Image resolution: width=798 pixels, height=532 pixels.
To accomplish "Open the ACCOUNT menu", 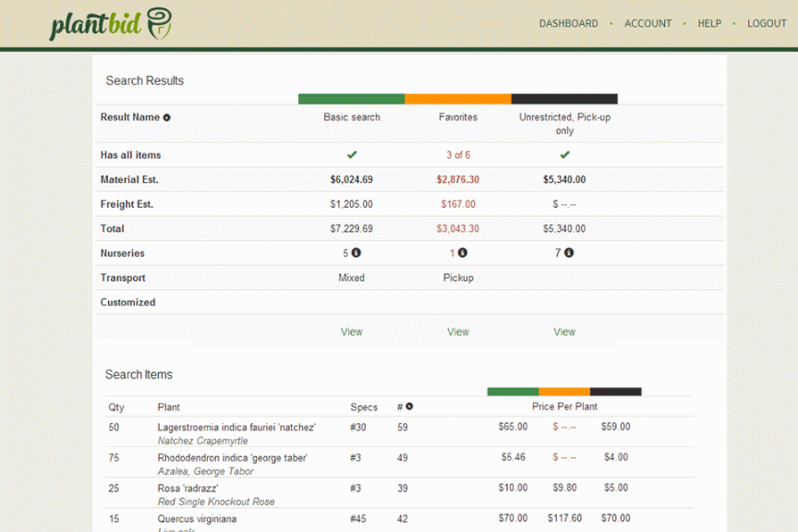I will pos(648,23).
